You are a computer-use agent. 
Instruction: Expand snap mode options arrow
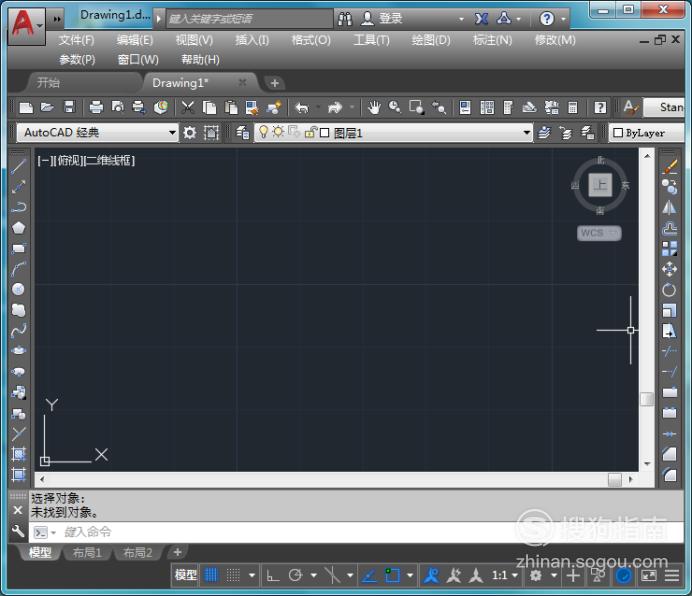pos(252,575)
